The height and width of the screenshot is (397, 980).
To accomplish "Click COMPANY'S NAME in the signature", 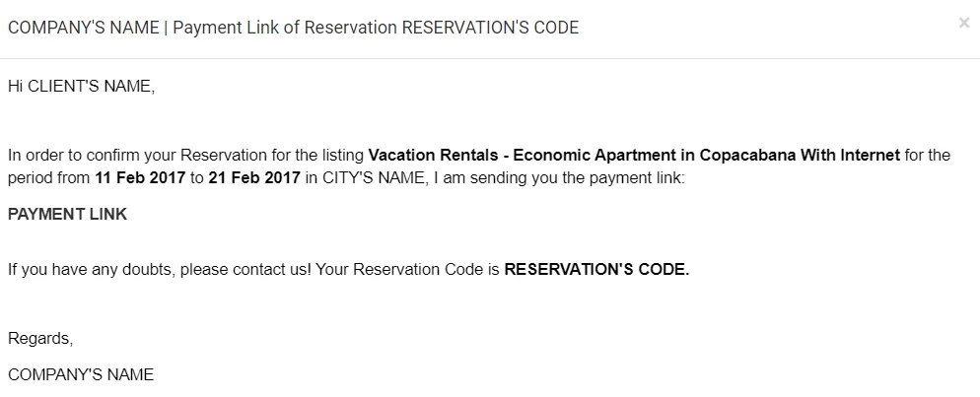I will click(x=81, y=374).
